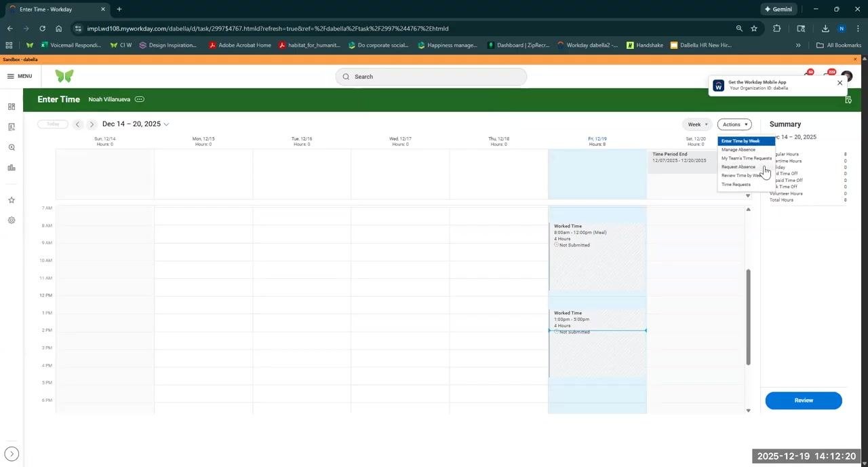Image resolution: width=868 pixels, height=467 pixels.
Task: Choose Request Absence from Actions menu
Action: [746, 167]
